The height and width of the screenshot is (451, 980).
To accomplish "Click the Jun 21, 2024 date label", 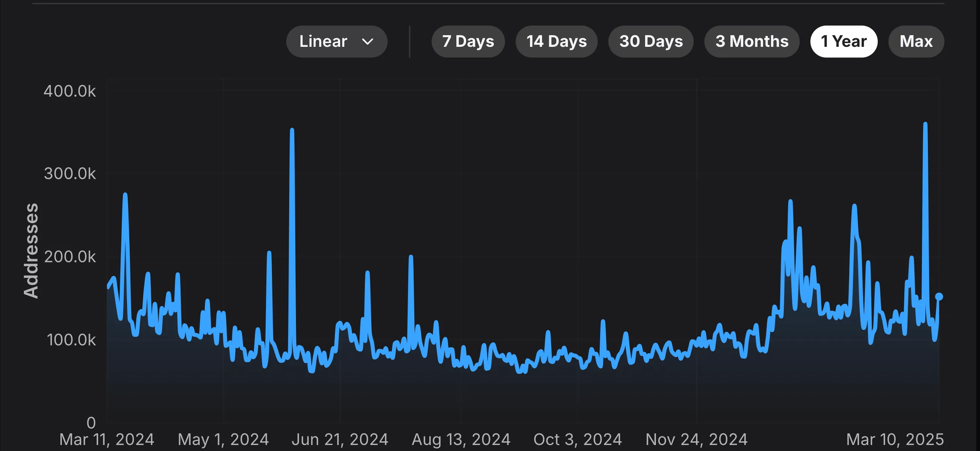I will [340, 440].
